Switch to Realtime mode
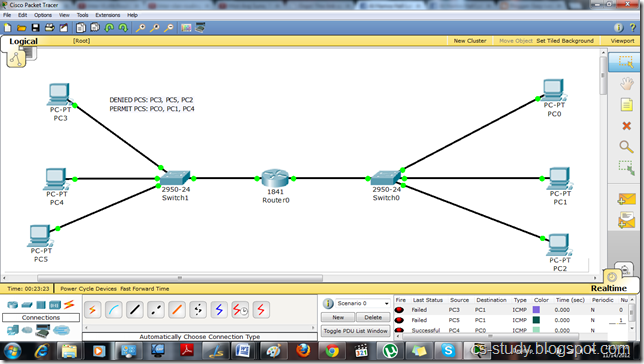 609,288
